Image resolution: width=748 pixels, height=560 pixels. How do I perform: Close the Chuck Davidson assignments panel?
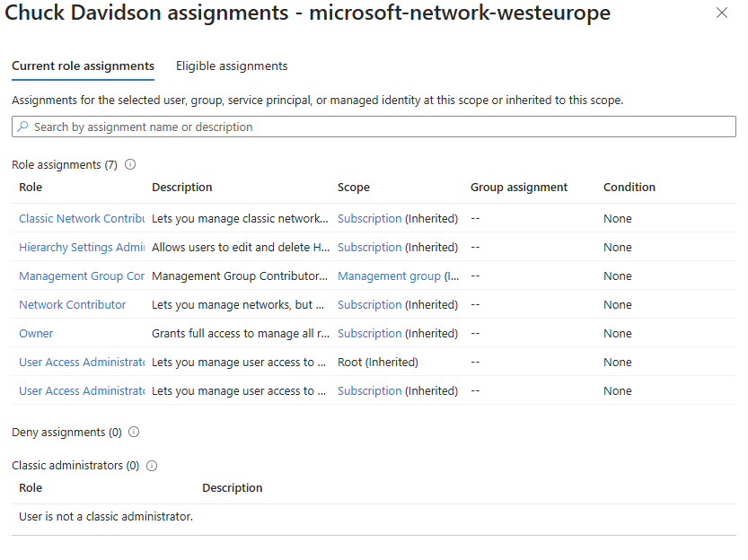tap(722, 13)
